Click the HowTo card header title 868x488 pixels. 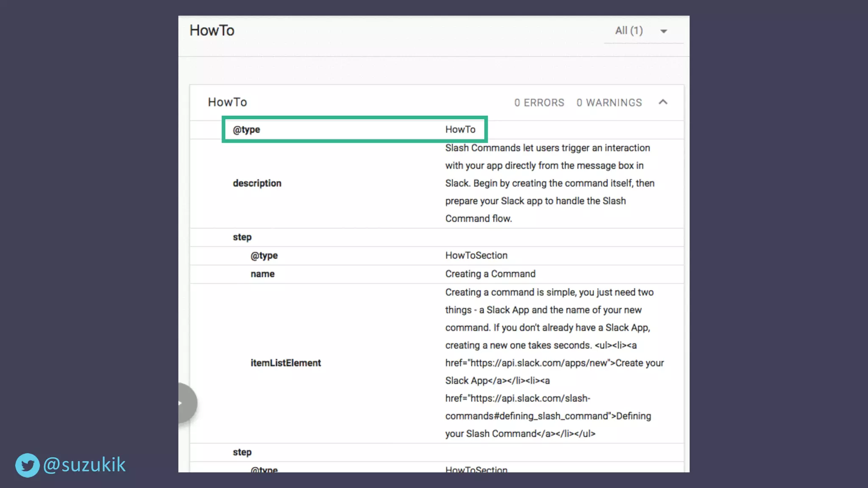click(x=227, y=102)
